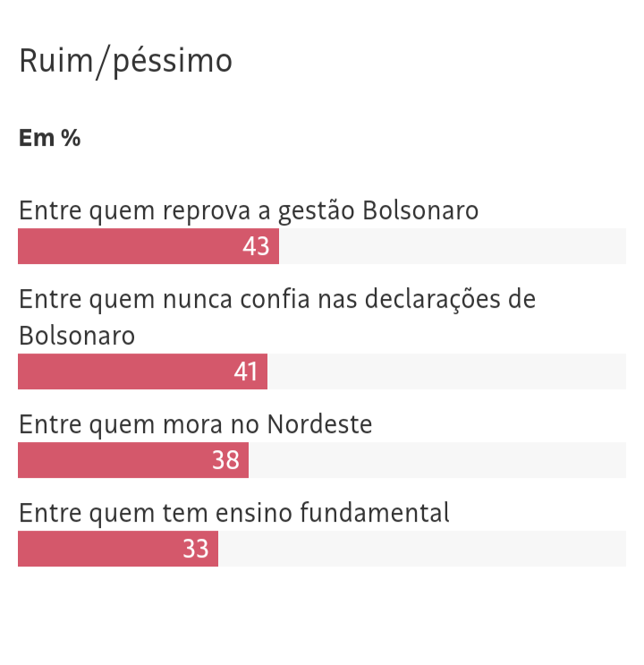644x665 pixels.
Task: Click the "Em %" unit label
Action: coord(49,138)
